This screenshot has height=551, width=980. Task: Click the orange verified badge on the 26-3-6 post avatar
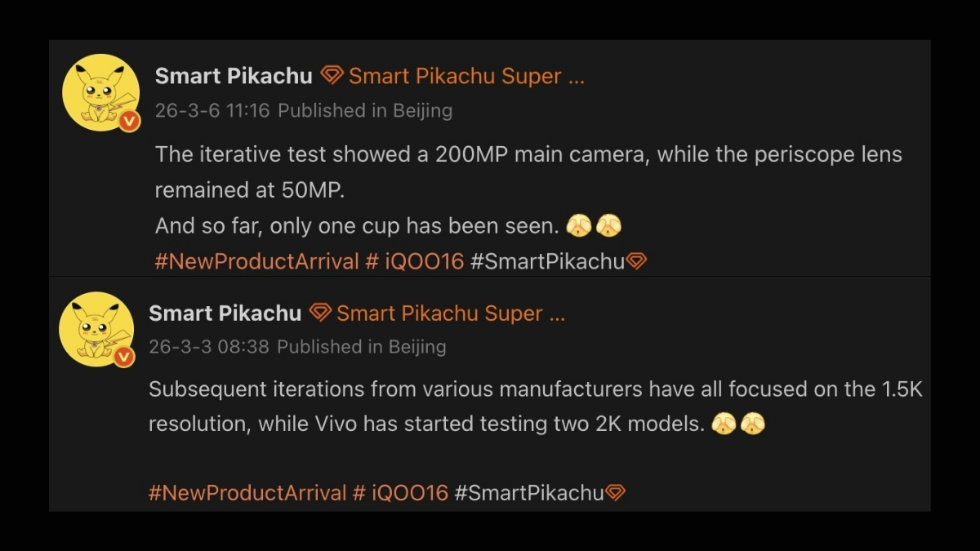pyautogui.click(x=129, y=121)
